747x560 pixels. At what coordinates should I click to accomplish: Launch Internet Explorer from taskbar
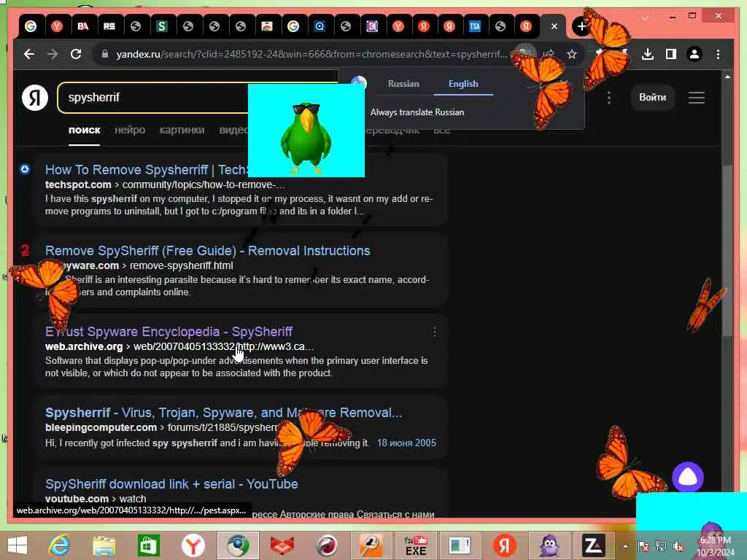click(x=59, y=545)
